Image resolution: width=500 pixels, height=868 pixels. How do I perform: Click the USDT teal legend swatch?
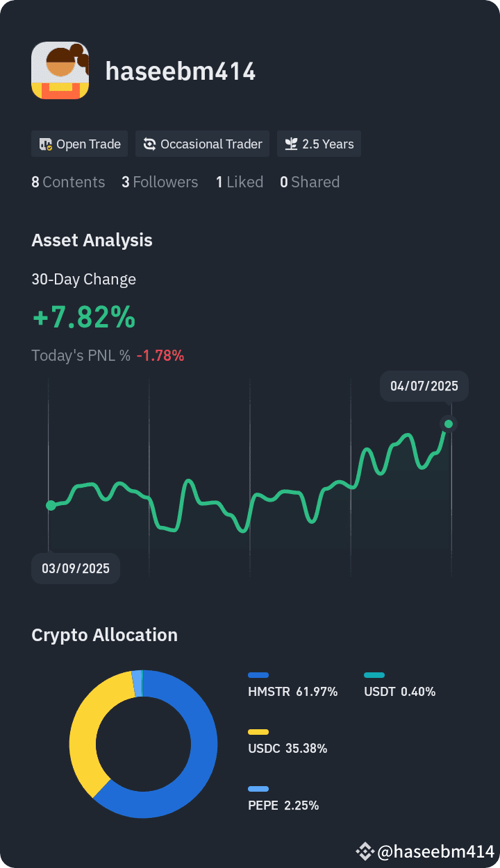374,675
